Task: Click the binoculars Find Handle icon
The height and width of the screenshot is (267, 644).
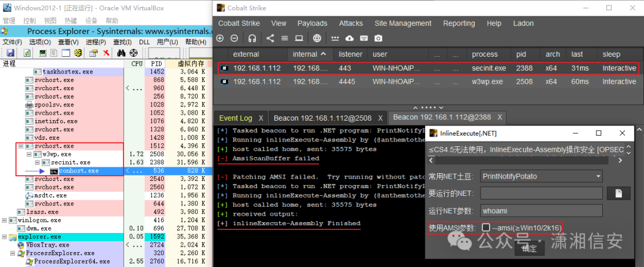Action: (x=121, y=53)
